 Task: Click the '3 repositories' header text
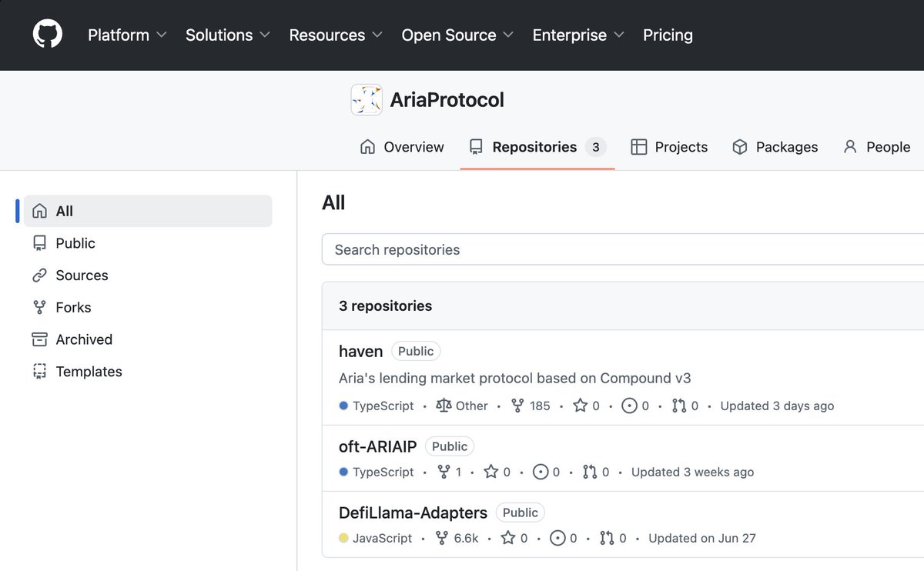385,306
